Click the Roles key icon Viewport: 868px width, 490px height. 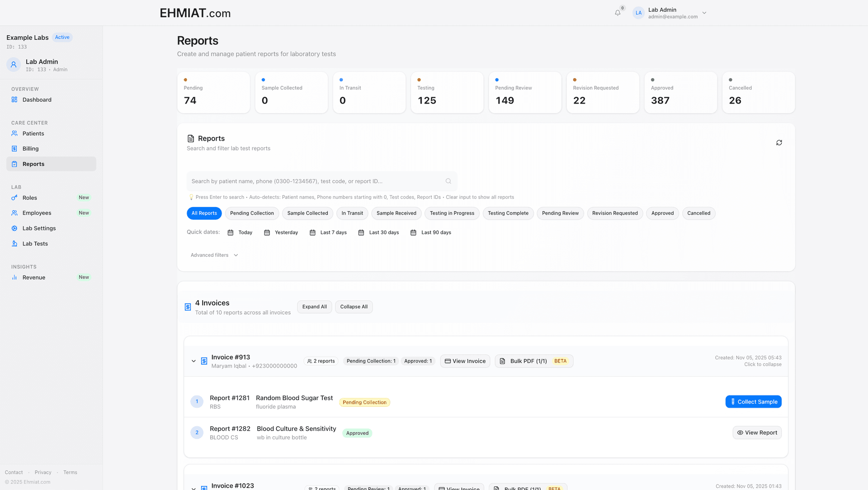[x=14, y=198]
